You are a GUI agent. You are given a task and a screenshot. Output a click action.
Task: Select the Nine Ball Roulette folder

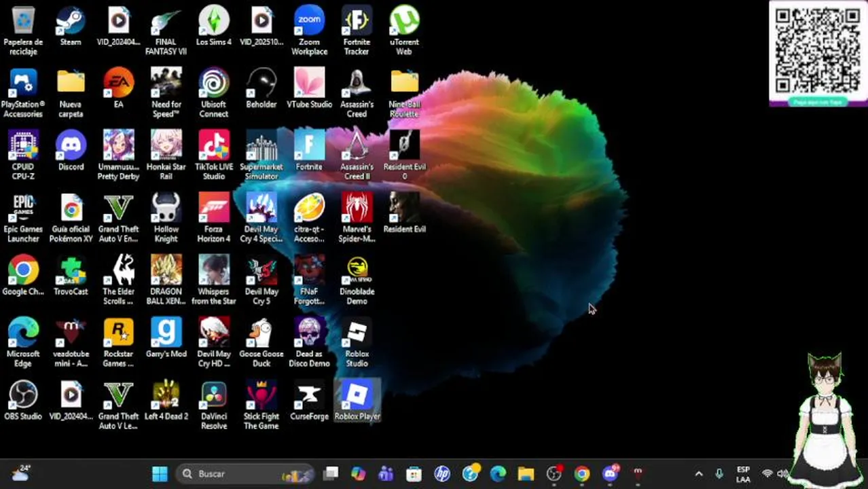(x=404, y=94)
